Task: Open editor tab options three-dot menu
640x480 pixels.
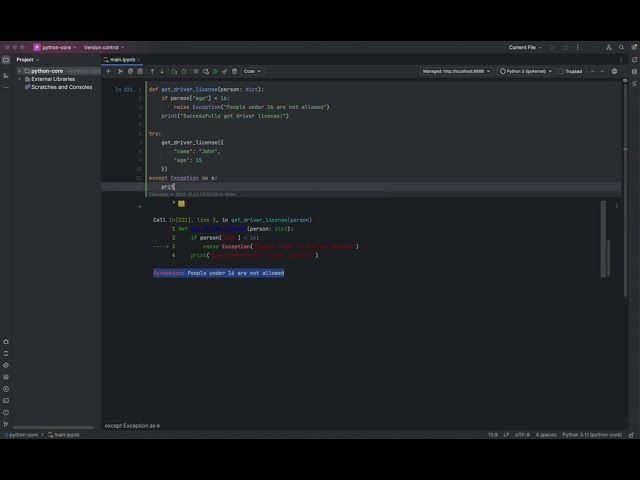Action: click(x=621, y=60)
